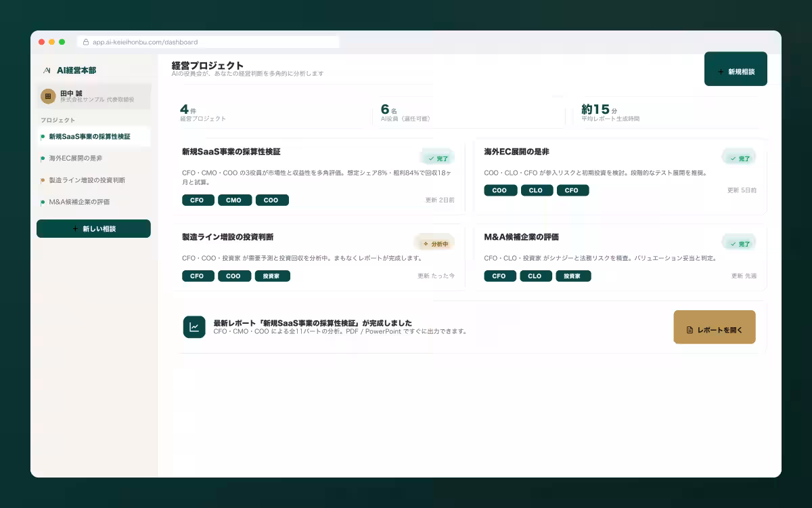Click the CMO tag on 新規SaaS事業 card
The height and width of the screenshot is (508, 812).
pos(234,200)
